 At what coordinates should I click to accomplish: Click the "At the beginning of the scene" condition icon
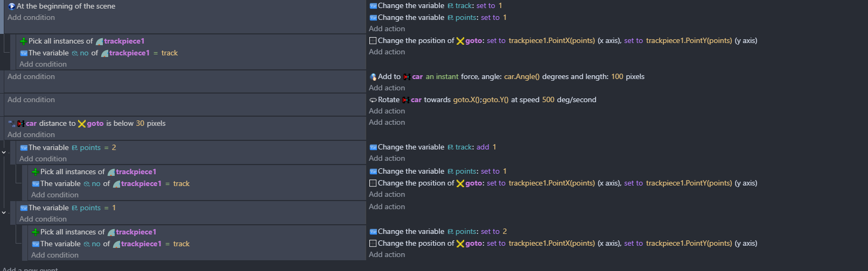11,6
